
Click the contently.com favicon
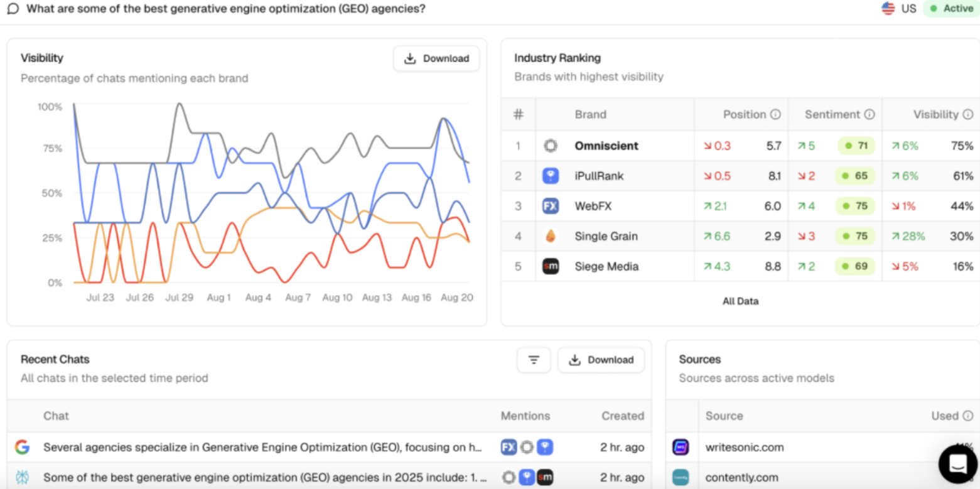pos(681,478)
